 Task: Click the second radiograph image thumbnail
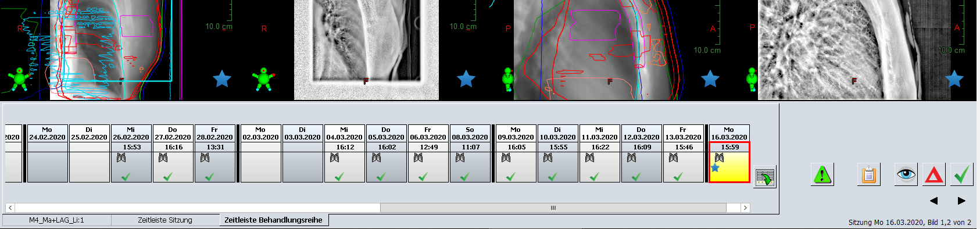pos(366,49)
